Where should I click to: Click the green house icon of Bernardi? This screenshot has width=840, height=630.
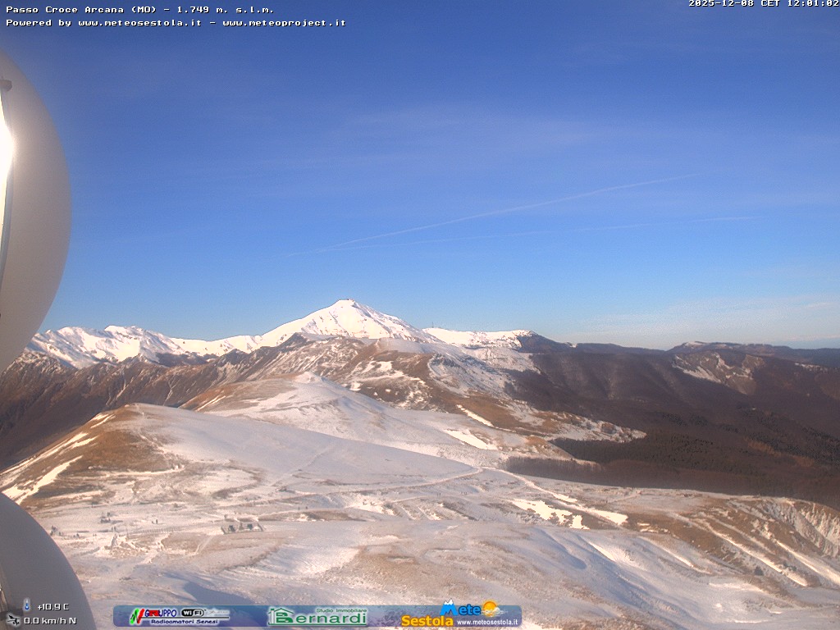coord(281,616)
